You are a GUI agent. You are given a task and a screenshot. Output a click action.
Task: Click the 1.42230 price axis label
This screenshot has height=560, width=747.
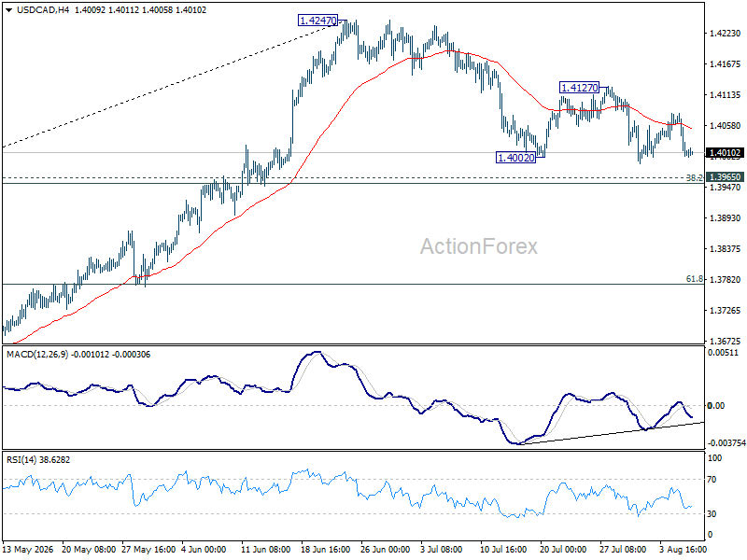tap(725, 34)
